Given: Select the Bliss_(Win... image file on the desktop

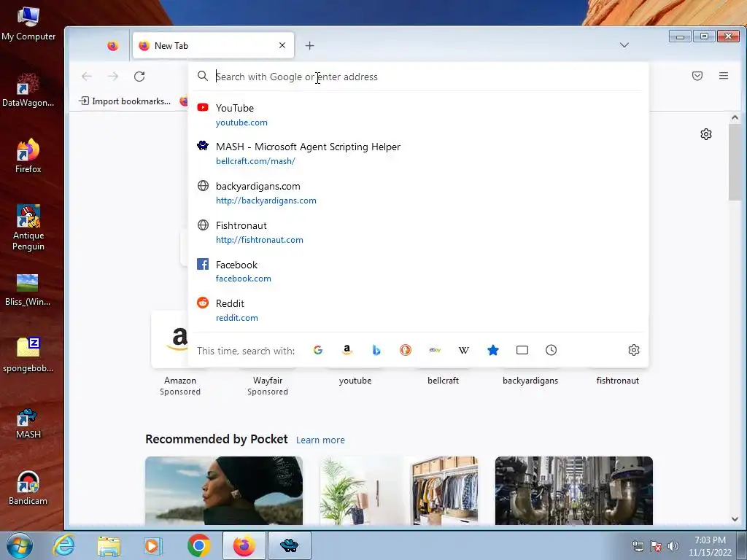Looking at the screenshot, I should pyautogui.click(x=28, y=289).
